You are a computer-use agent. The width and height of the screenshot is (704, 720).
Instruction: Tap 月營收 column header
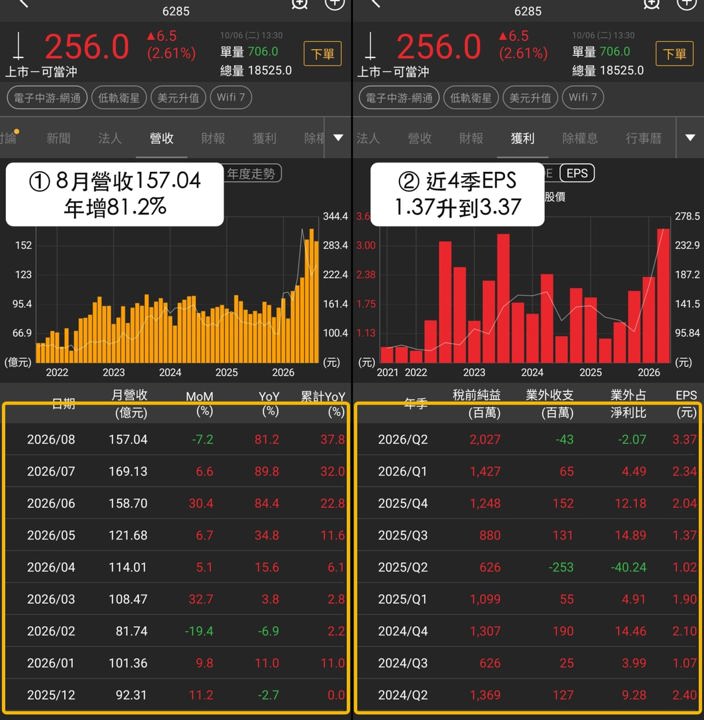130,403
